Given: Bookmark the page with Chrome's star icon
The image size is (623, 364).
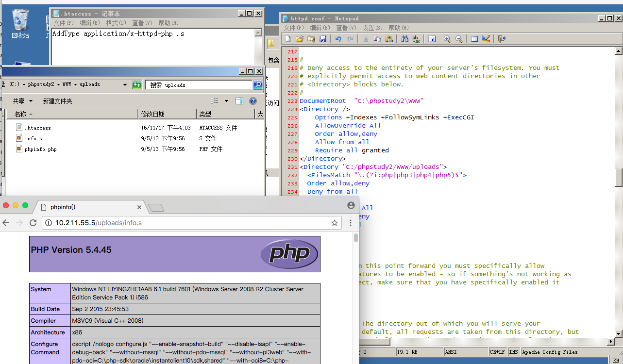Looking at the screenshot, I should [x=335, y=223].
